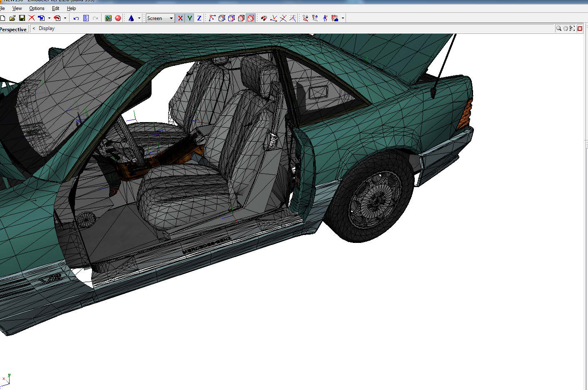The width and height of the screenshot is (588, 390).
Task: Click the blue cone pivot icon
Action: (x=131, y=18)
